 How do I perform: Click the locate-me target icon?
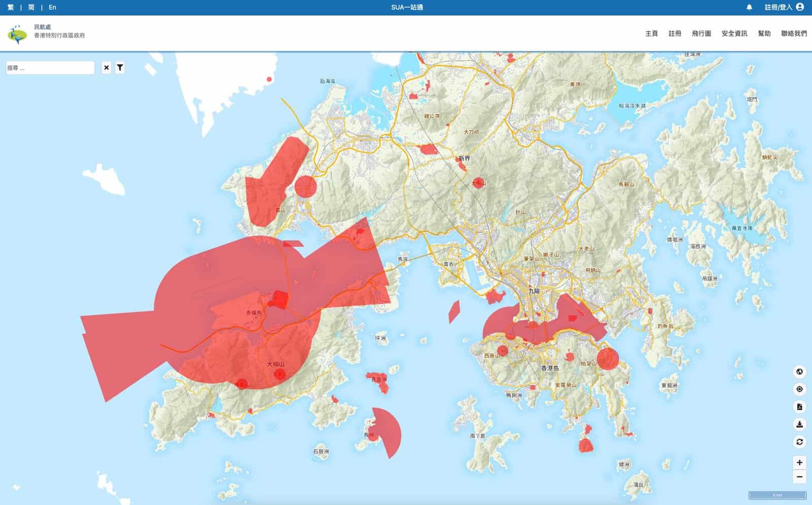pyautogui.click(x=799, y=389)
